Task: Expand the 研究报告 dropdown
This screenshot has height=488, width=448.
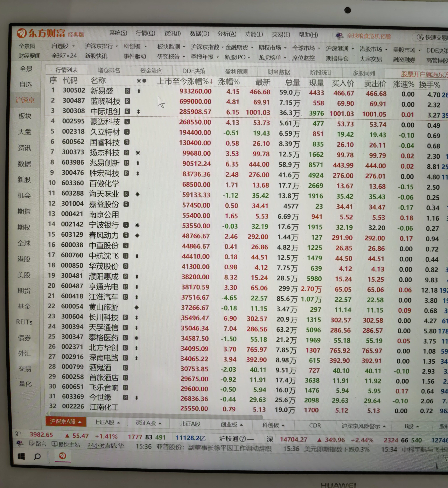Action: pyautogui.click(x=184, y=57)
